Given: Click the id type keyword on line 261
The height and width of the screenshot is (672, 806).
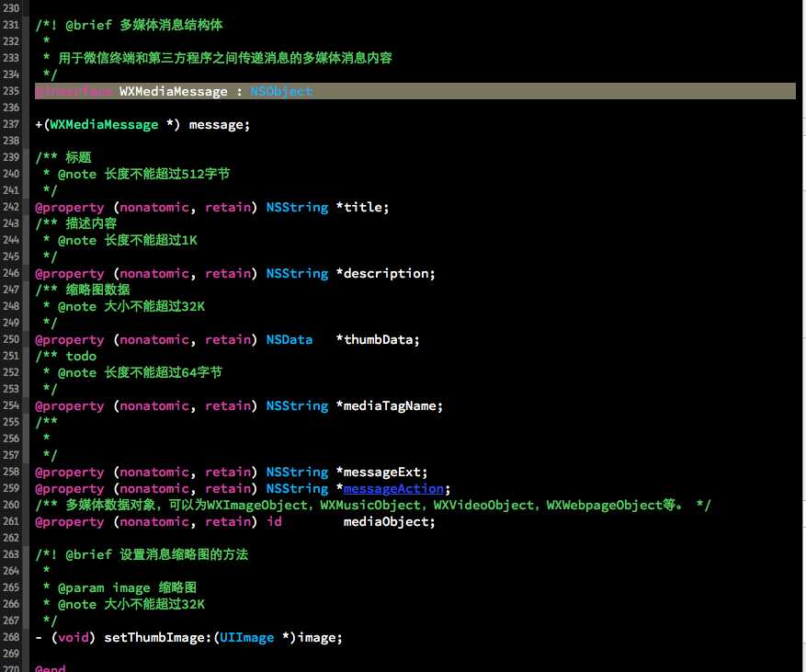Looking at the screenshot, I should (274, 522).
